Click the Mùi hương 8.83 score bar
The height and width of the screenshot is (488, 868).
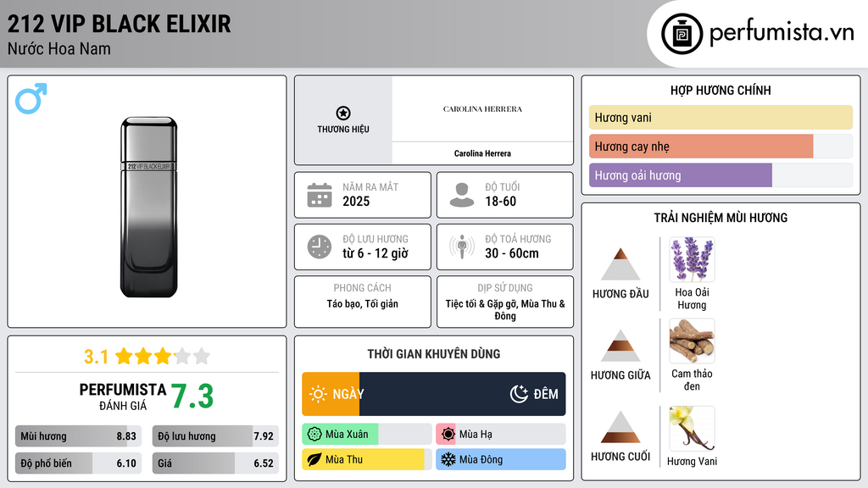[78, 436]
